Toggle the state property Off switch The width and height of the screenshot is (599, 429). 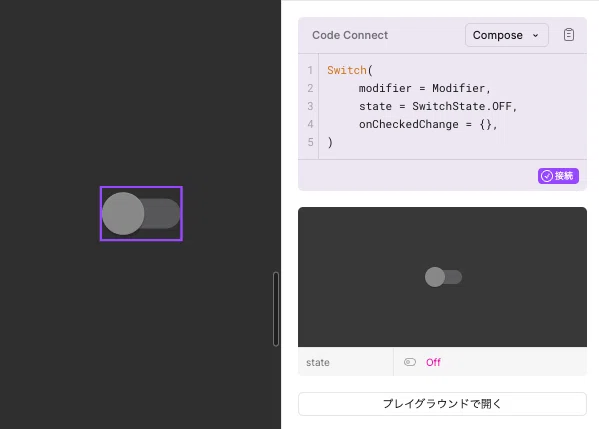[x=410, y=362]
